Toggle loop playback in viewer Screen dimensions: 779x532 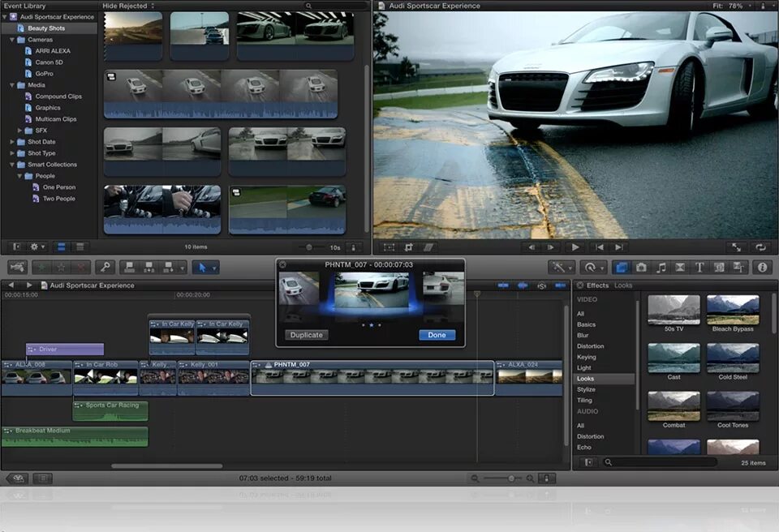coord(760,247)
